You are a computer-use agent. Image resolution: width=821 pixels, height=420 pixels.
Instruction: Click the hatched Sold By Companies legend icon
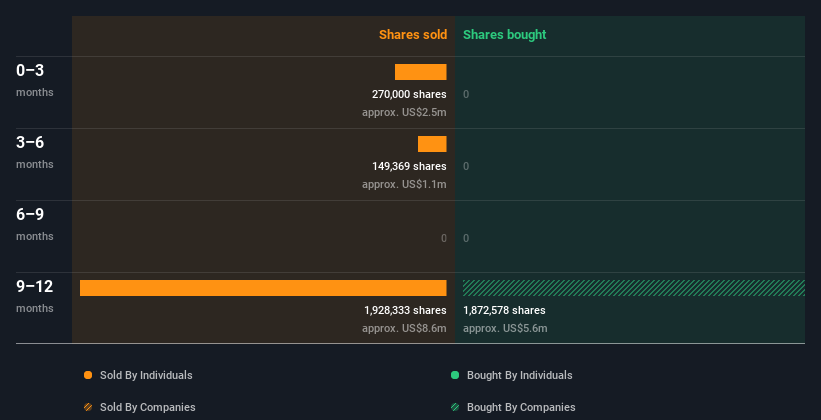(x=88, y=407)
